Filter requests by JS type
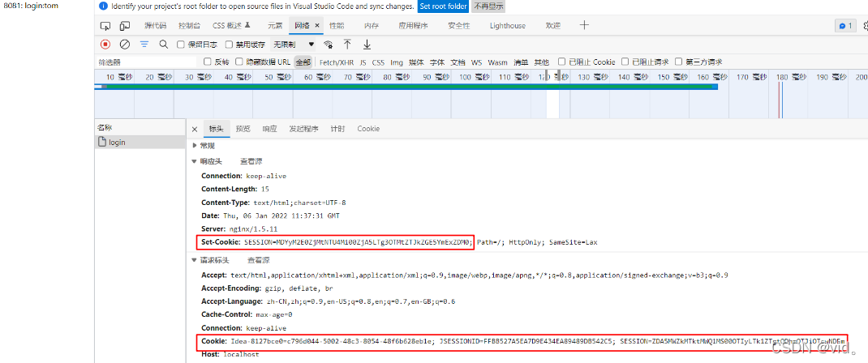The image size is (868, 363). (363, 62)
